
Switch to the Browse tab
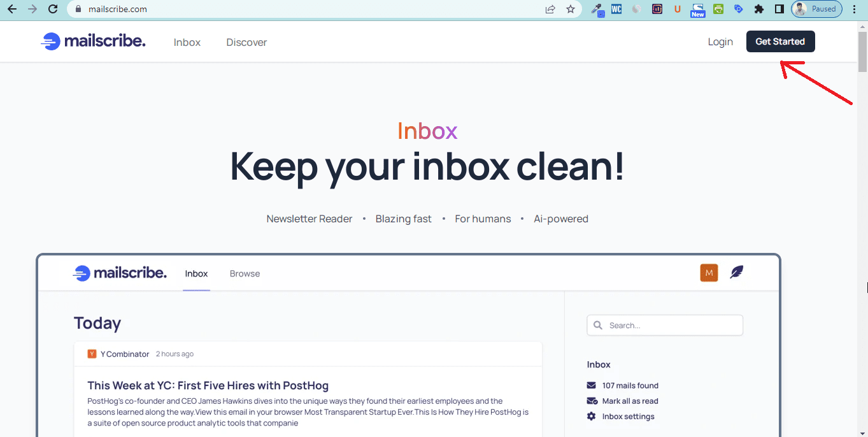[x=245, y=273]
